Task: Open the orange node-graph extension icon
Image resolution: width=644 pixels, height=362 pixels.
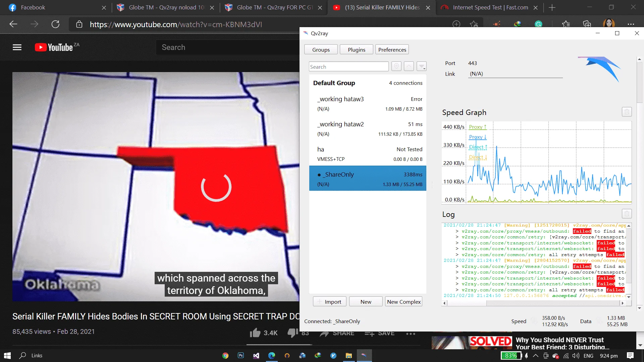Action: pyautogui.click(x=497, y=24)
